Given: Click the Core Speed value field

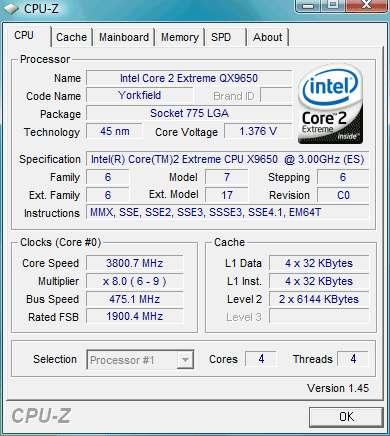Looking at the screenshot, I should click(135, 263).
